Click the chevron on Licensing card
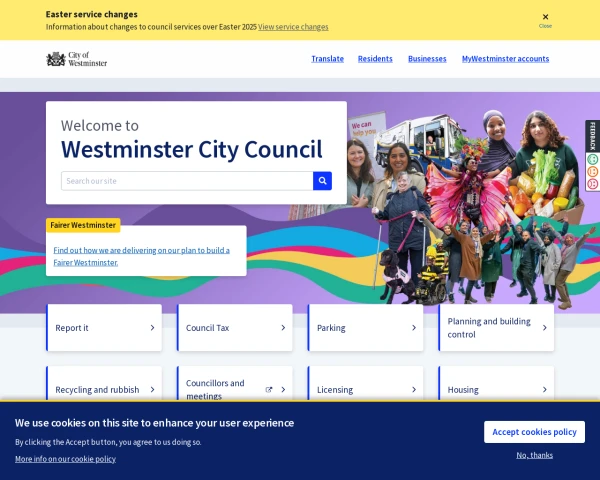 coord(414,390)
